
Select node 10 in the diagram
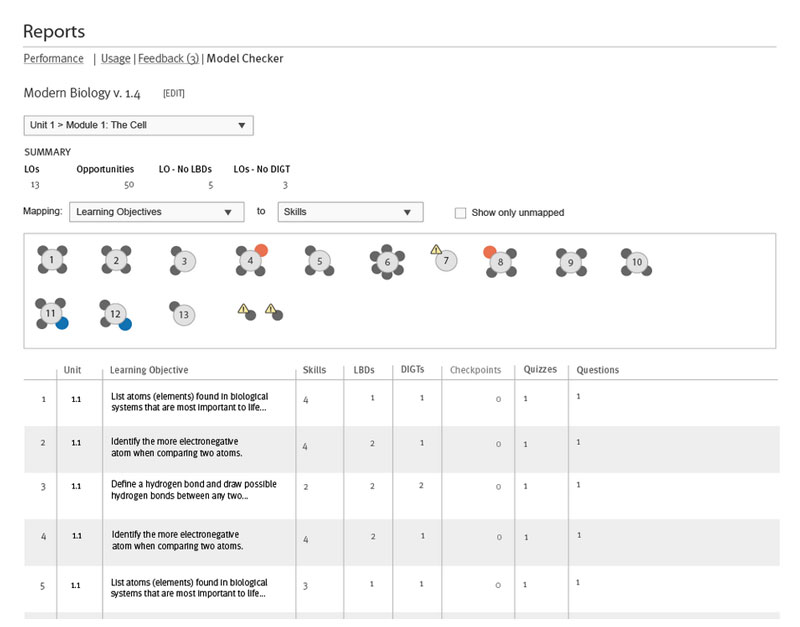pyautogui.click(x=636, y=262)
